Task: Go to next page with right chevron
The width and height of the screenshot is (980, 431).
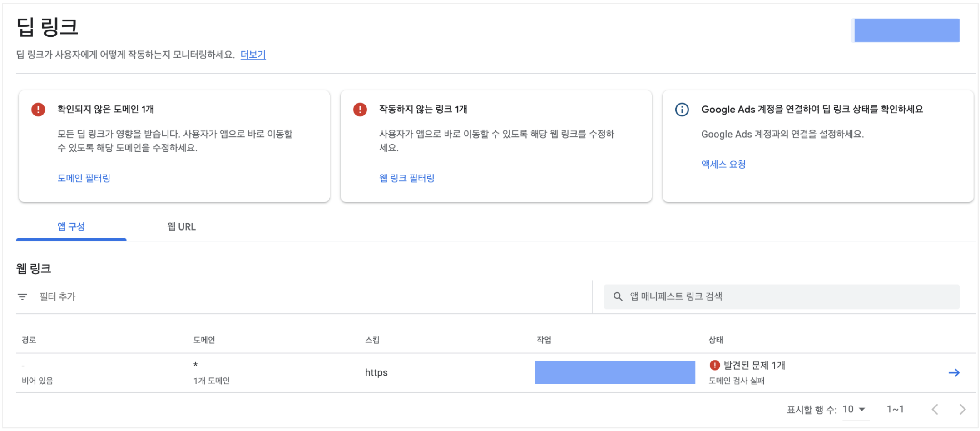Action: click(962, 410)
